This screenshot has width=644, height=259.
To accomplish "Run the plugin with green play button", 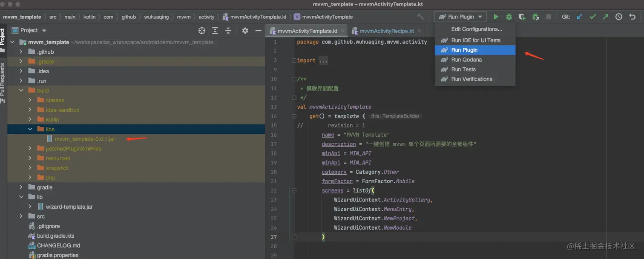I will pos(496,17).
